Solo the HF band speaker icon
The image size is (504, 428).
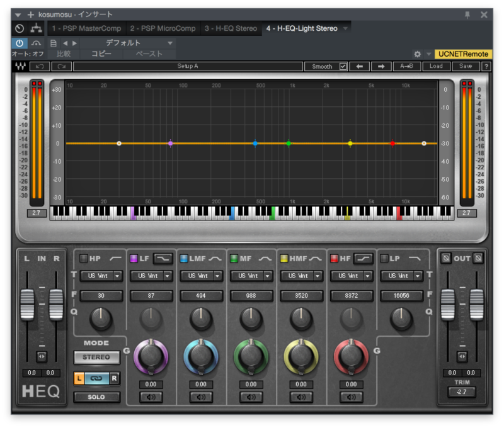coord(352,397)
